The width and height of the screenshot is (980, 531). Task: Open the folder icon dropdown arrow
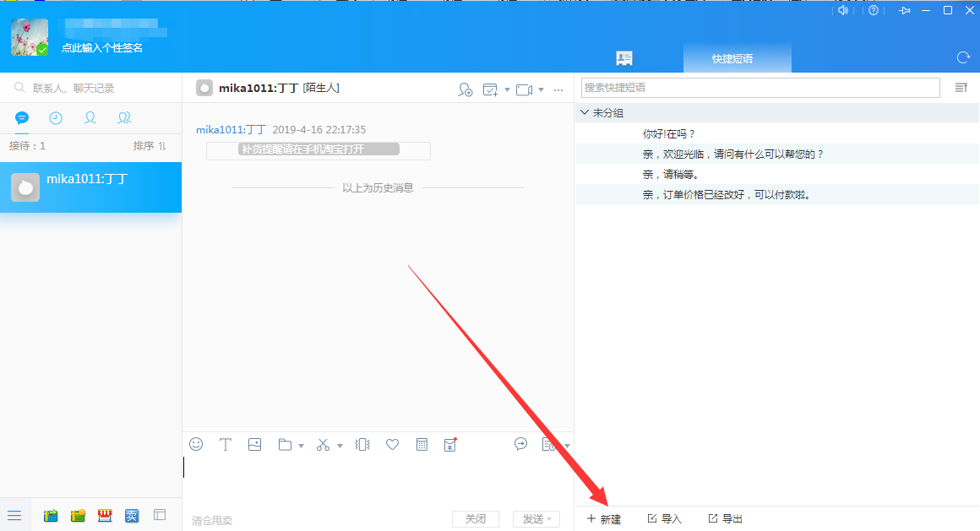point(302,446)
